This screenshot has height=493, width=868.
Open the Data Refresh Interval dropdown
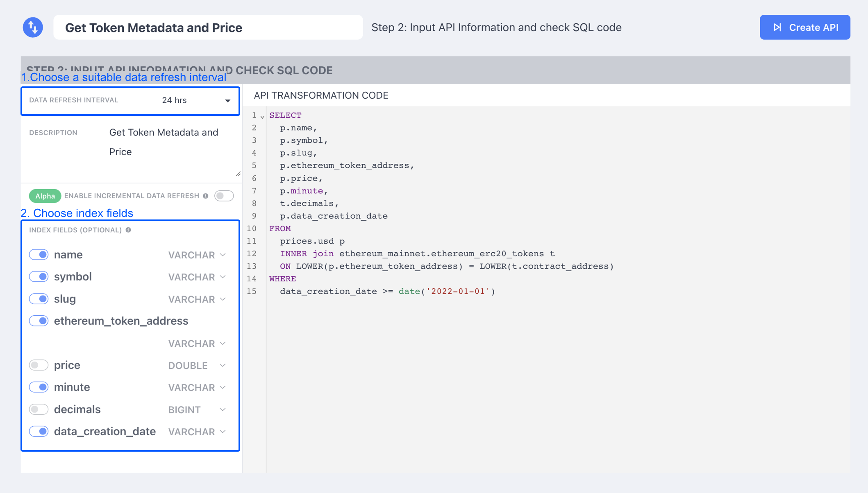[196, 100]
